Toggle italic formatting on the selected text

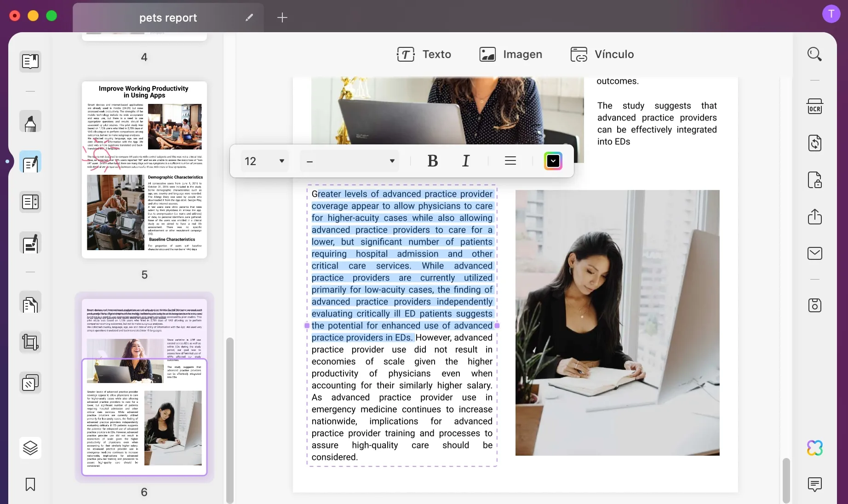click(x=465, y=161)
